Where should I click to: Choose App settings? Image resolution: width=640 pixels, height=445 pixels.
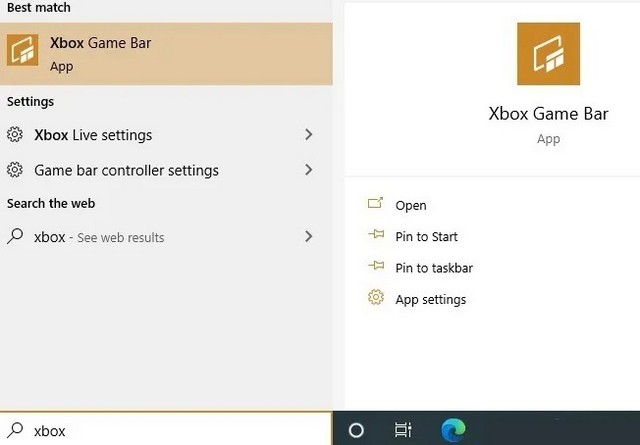[x=431, y=300]
